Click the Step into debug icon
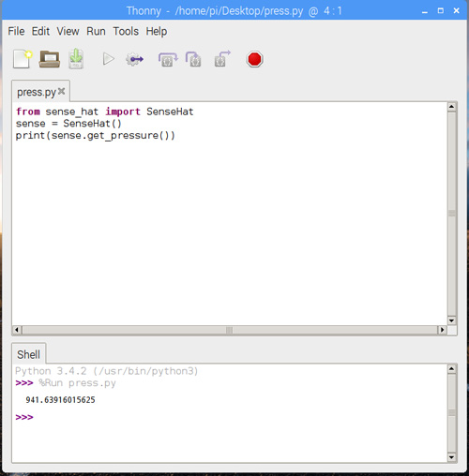469x476 pixels. point(193,59)
